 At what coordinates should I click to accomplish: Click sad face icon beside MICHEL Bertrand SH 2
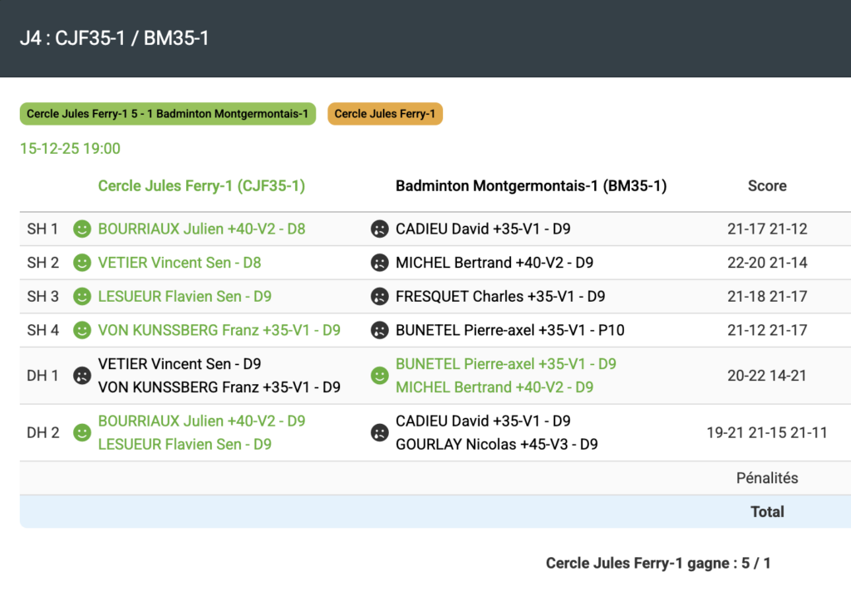pyautogui.click(x=379, y=263)
